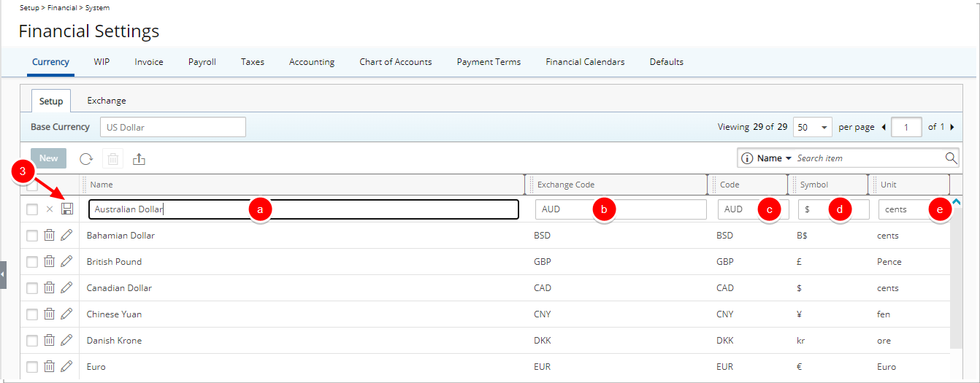Delete the Danish Krone row
The image size is (980, 383).
(x=49, y=341)
